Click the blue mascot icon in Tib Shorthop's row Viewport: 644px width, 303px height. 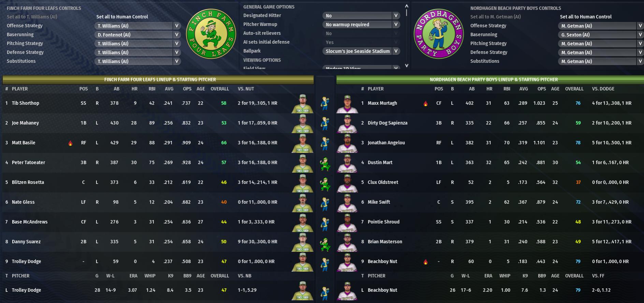pyautogui.click(x=325, y=104)
